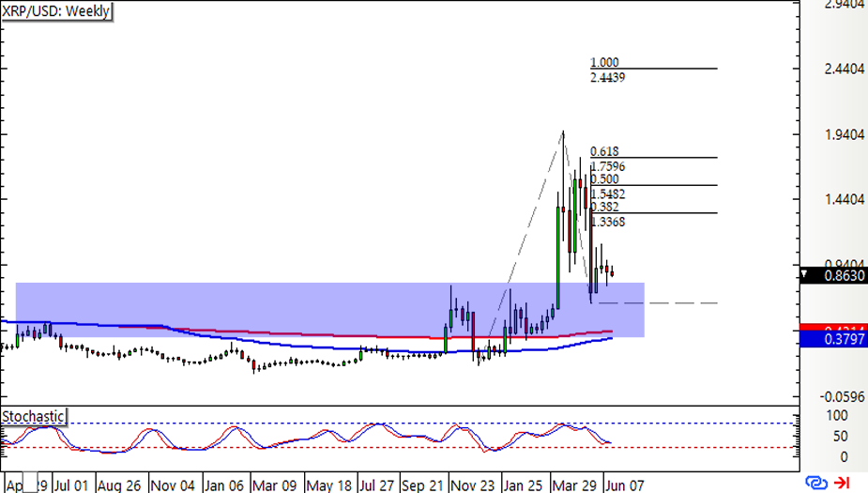Click the stochastic scale value 0
The height and width of the screenshot is (493, 868).
[x=844, y=457]
